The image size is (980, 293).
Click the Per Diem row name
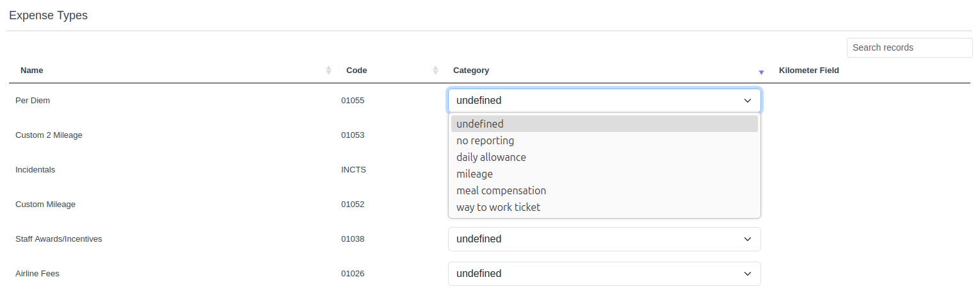(33, 101)
